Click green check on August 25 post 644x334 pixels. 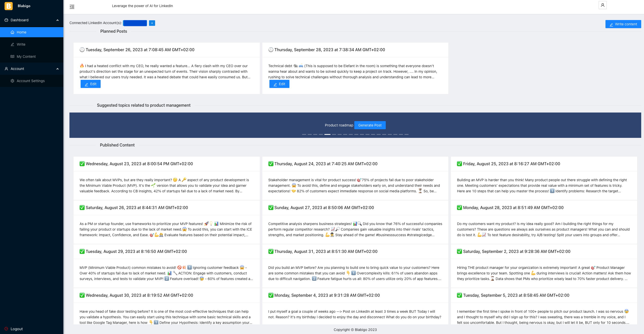[459, 164]
